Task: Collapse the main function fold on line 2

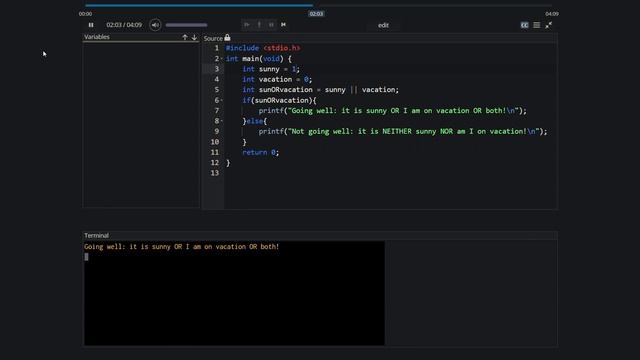Action: click(x=222, y=59)
